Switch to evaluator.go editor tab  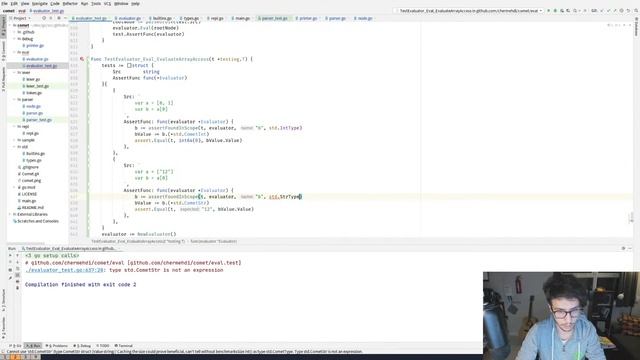click(x=128, y=18)
